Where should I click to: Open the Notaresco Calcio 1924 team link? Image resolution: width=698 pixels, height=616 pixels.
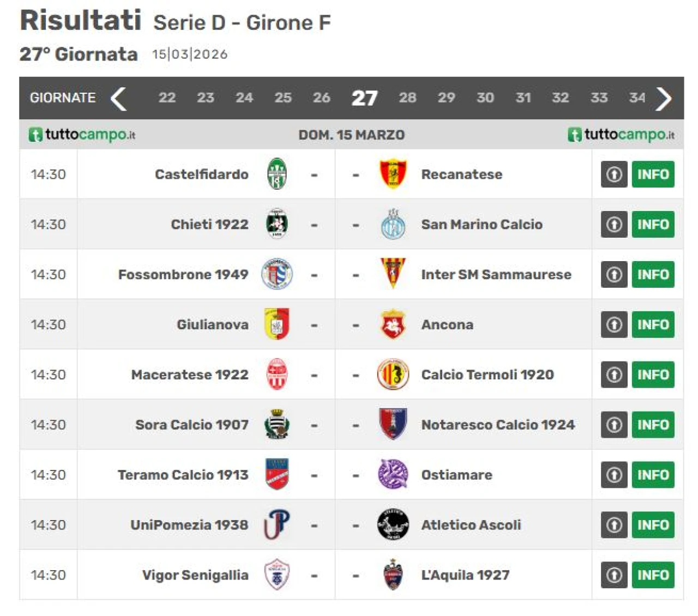point(498,425)
